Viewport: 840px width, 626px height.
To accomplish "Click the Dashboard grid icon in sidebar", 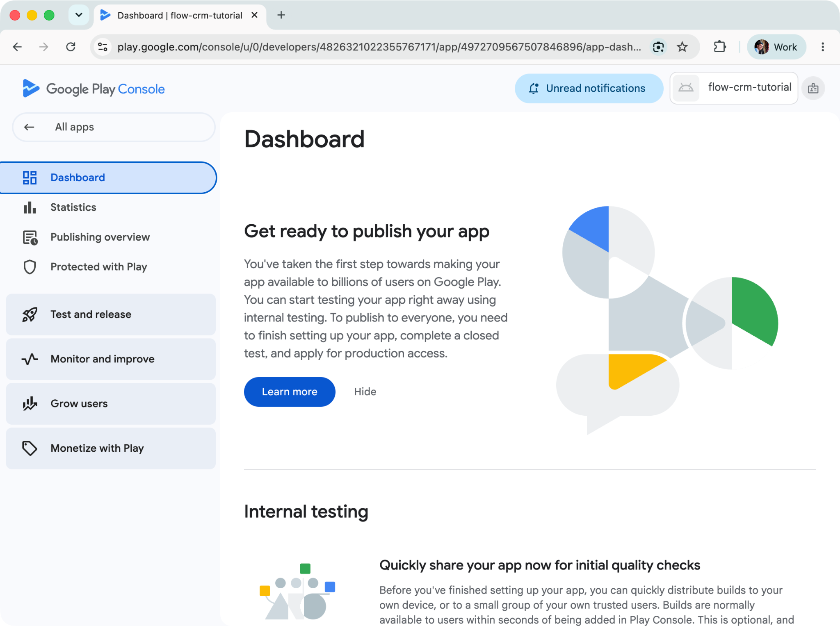I will click(x=30, y=178).
